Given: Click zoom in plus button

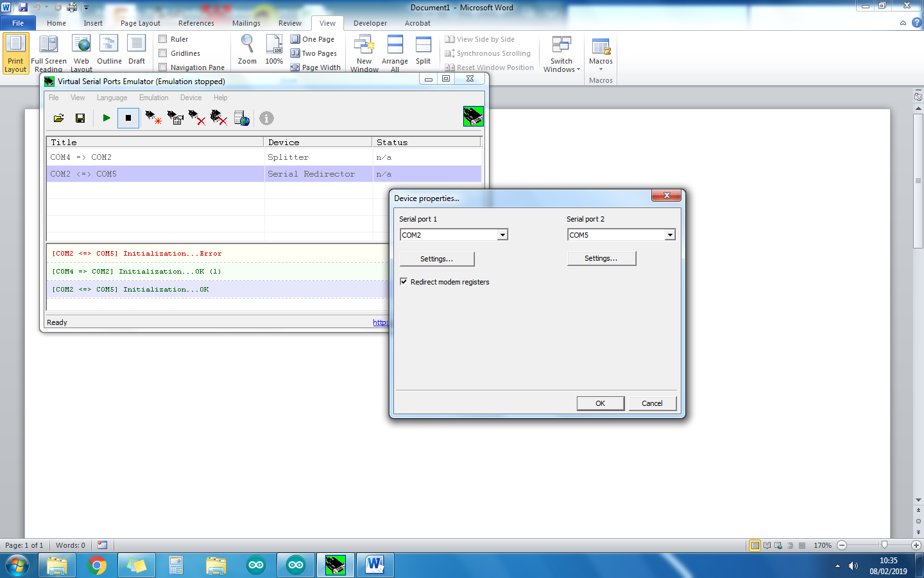Looking at the screenshot, I should [916, 545].
